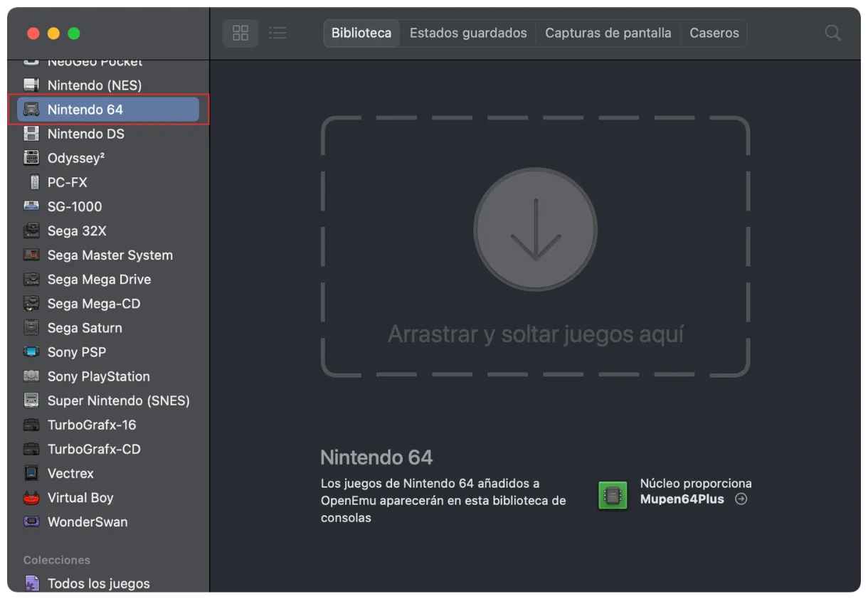Select the Biblioteca tab
The image size is (868, 599).
[361, 33]
